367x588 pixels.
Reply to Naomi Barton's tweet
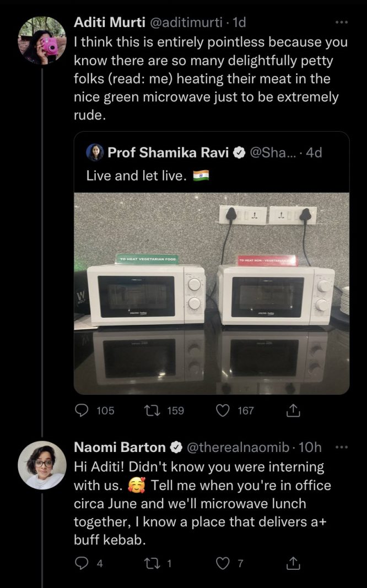click(x=82, y=563)
